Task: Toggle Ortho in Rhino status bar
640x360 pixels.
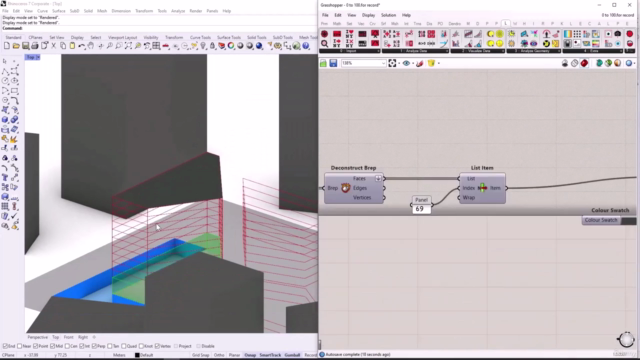Action: pos(219,355)
